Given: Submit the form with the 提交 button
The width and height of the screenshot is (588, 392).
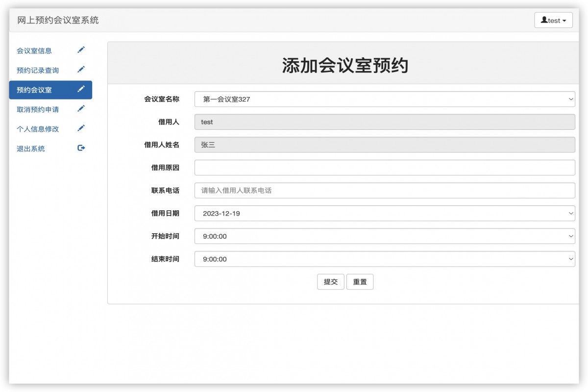Looking at the screenshot, I should pyautogui.click(x=331, y=281).
